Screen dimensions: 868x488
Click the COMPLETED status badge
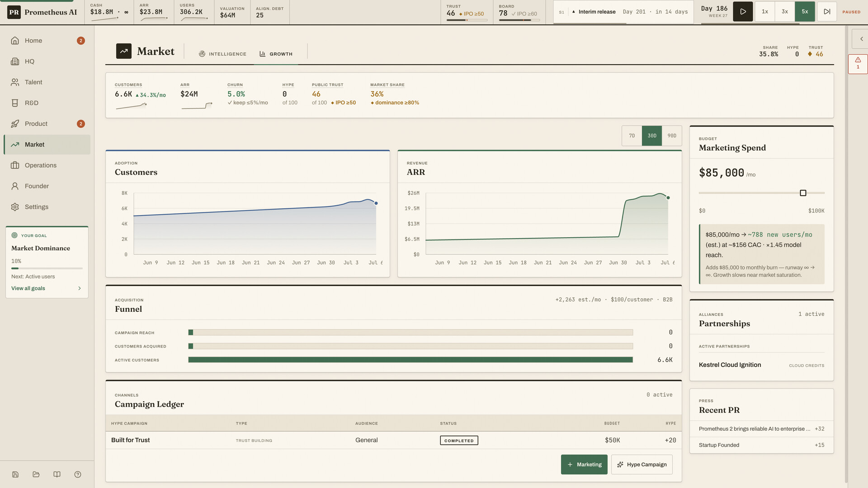pyautogui.click(x=459, y=441)
